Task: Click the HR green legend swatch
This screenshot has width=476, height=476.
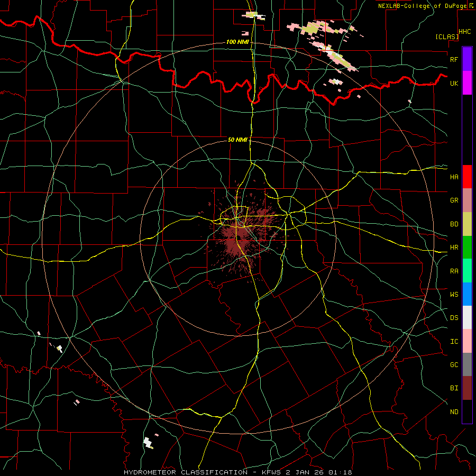Action: pyautogui.click(x=467, y=248)
